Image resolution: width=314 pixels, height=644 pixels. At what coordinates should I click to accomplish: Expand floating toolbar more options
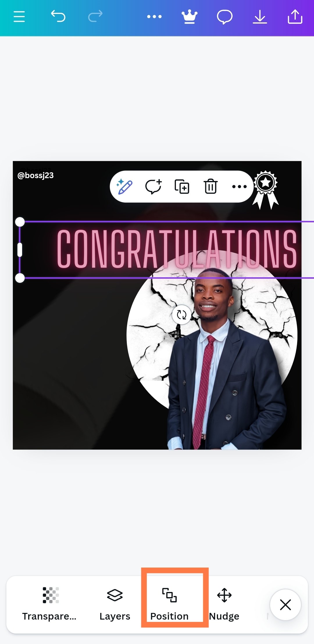coord(240,187)
